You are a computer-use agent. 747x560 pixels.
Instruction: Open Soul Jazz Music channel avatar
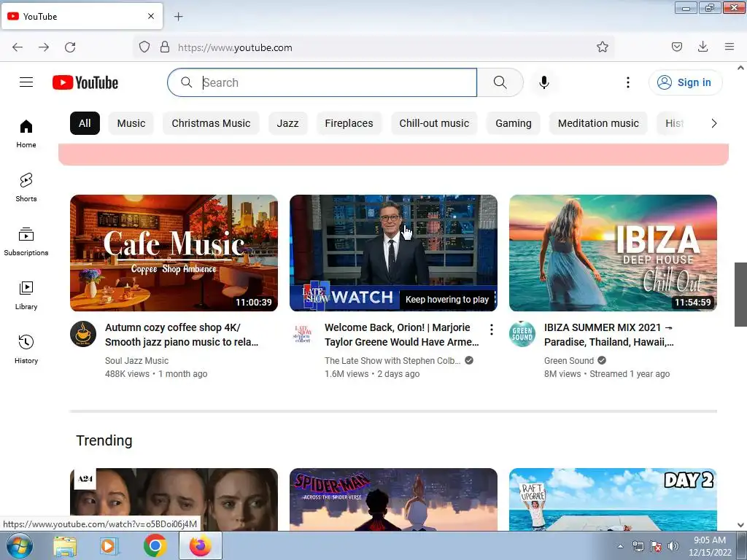[83, 334]
